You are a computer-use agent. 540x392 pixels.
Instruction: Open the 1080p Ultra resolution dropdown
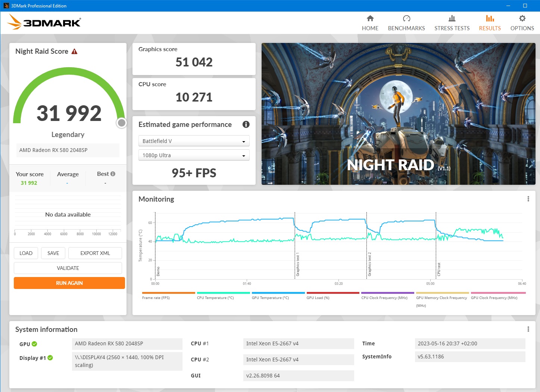(194, 155)
